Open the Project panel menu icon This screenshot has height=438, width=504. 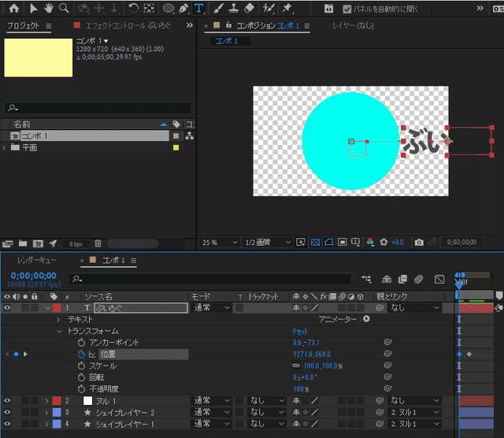pyautogui.click(x=49, y=26)
